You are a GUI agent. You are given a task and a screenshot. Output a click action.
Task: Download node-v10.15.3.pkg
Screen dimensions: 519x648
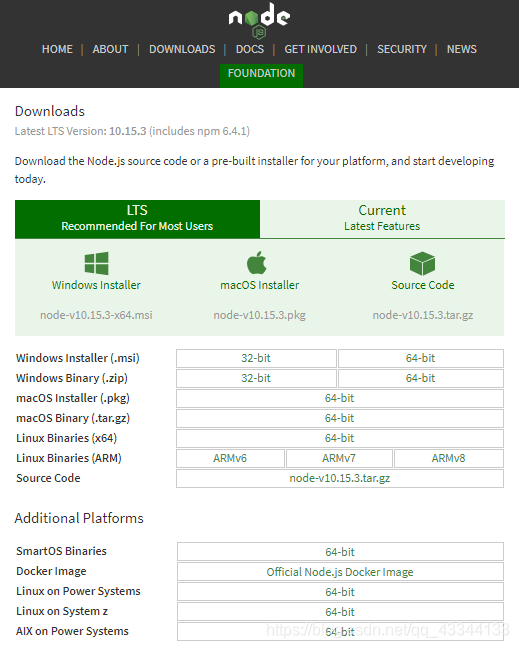coord(260,315)
